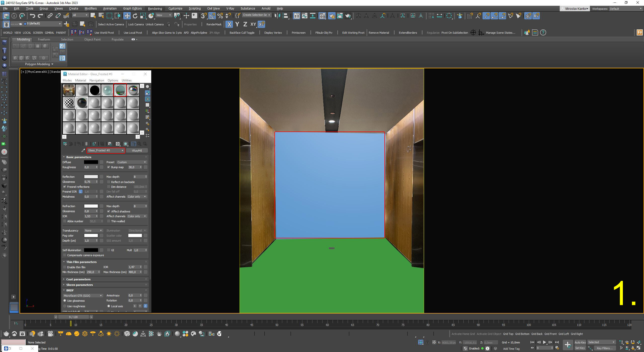Switch to the Object Paint tab

pyautogui.click(x=92, y=39)
